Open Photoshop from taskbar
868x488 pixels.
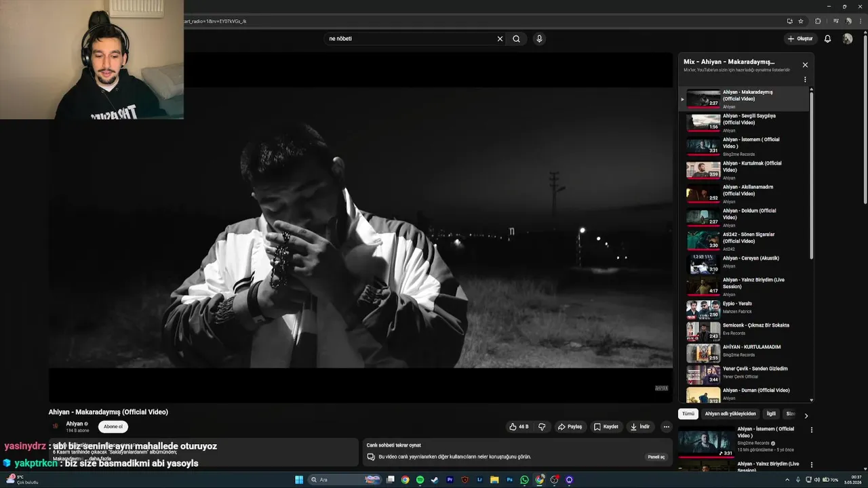click(509, 480)
